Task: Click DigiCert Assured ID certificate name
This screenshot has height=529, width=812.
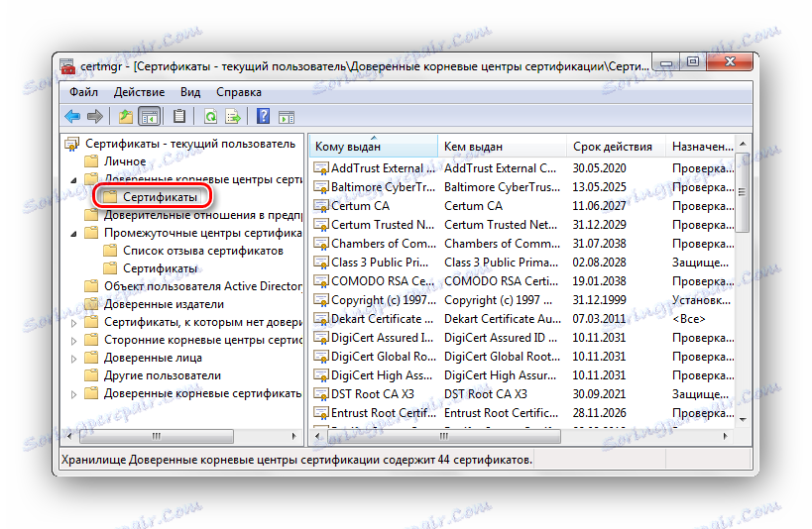Action: (382, 338)
